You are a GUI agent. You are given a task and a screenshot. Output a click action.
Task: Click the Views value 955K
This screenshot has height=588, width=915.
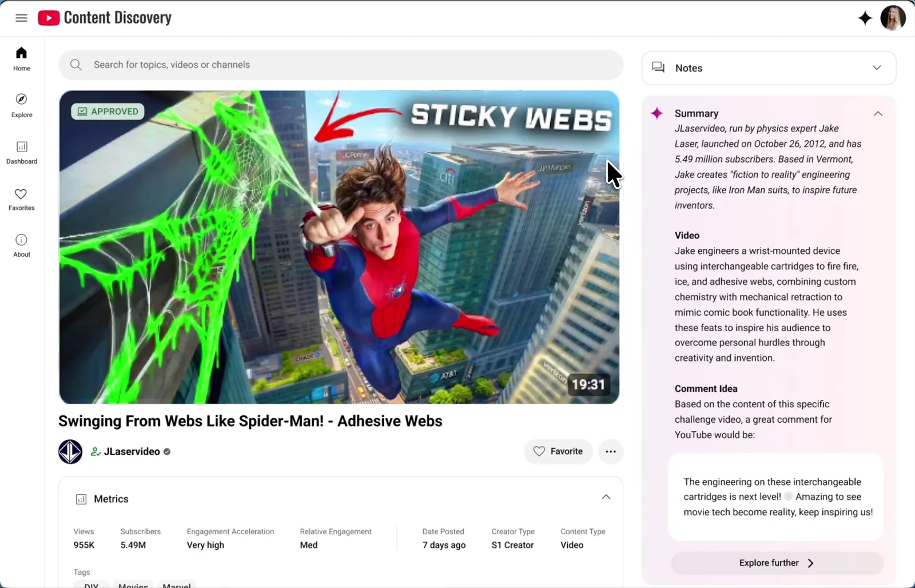[84, 545]
